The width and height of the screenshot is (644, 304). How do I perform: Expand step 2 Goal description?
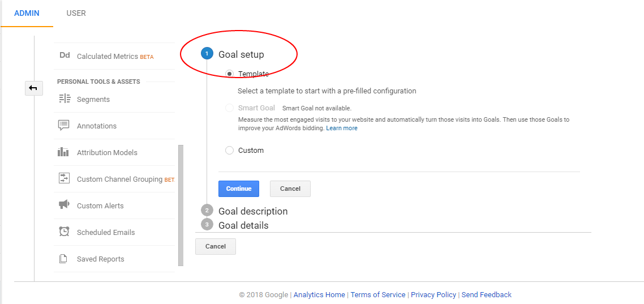pyautogui.click(x=253, y=211)
